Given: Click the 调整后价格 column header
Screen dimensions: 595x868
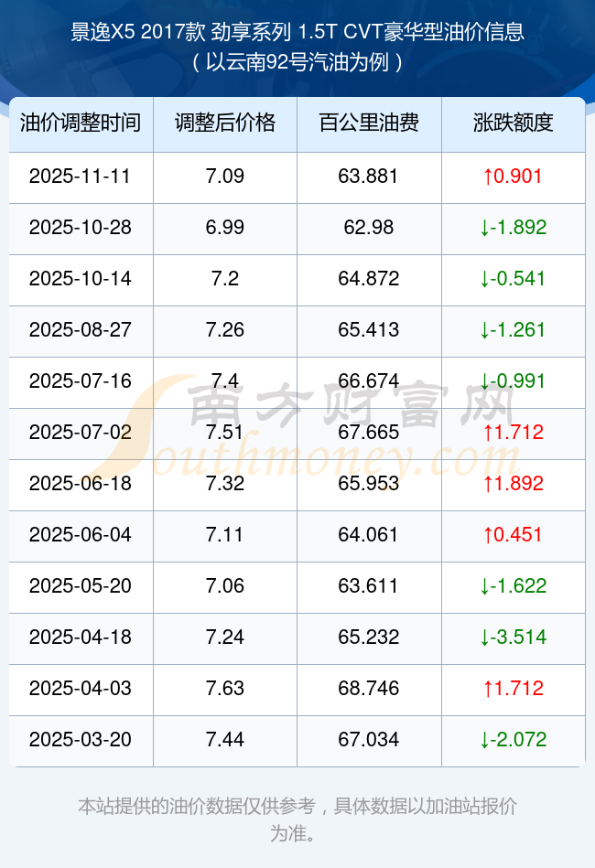Looking at the screenshot, I should [x=225, y=123].
